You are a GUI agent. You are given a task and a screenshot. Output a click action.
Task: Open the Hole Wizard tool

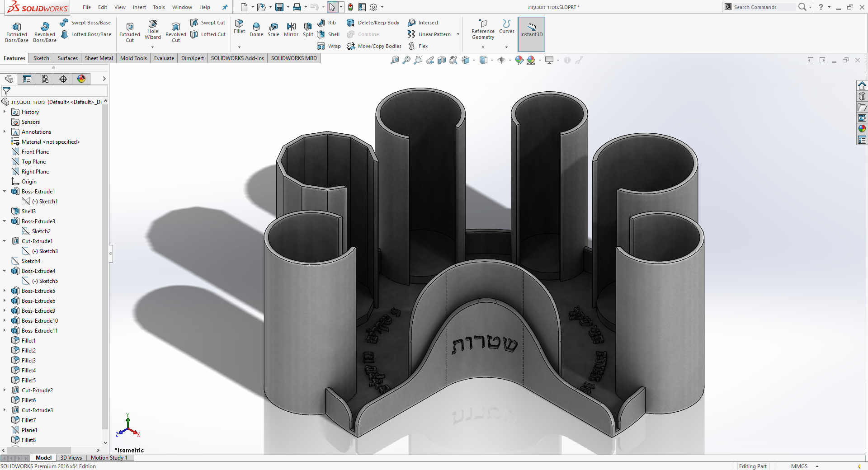pyautogui.click(x=153, y=30)
